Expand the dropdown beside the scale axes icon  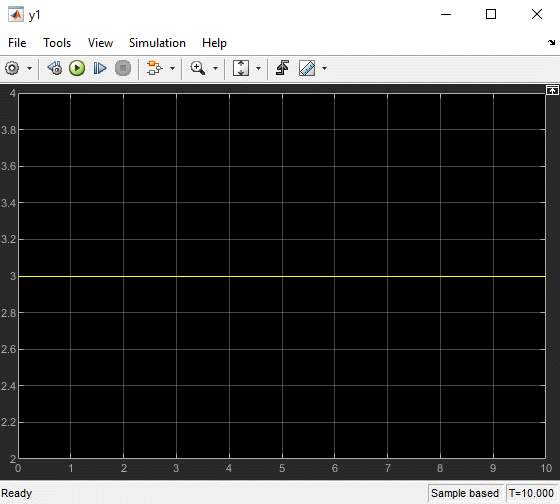click(x=259, y=68)
